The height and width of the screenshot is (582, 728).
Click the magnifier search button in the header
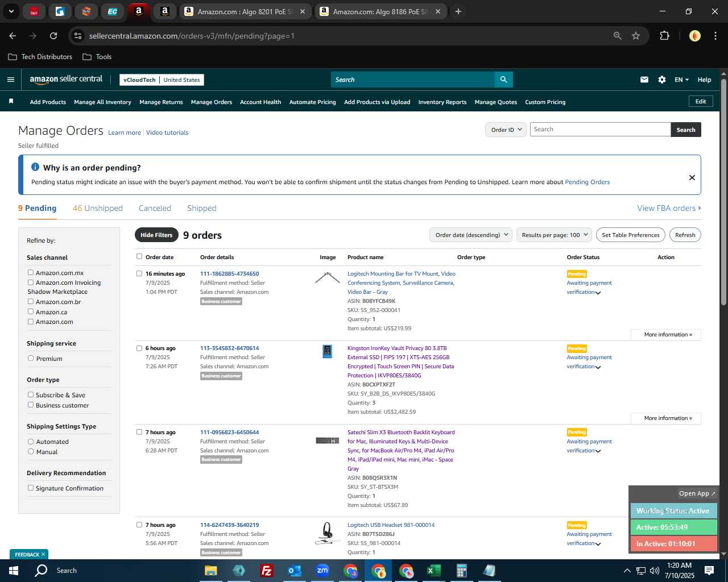(x=503, y=80)
